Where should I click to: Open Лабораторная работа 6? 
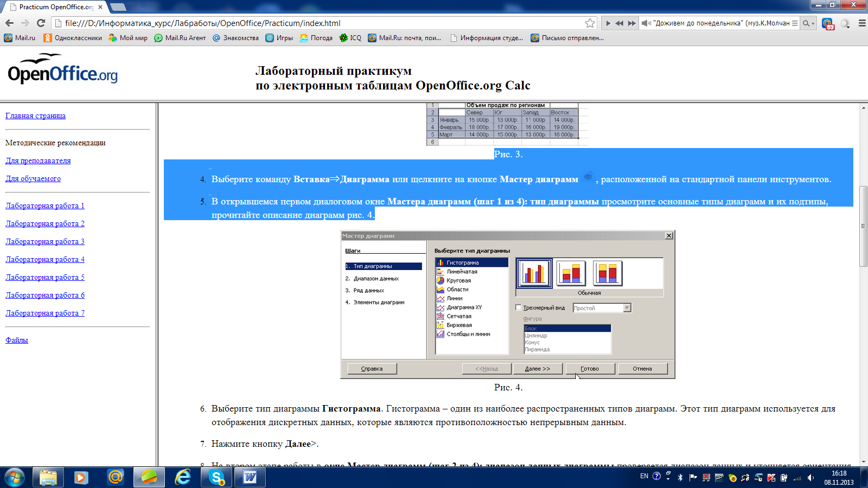tap(45, 295)
